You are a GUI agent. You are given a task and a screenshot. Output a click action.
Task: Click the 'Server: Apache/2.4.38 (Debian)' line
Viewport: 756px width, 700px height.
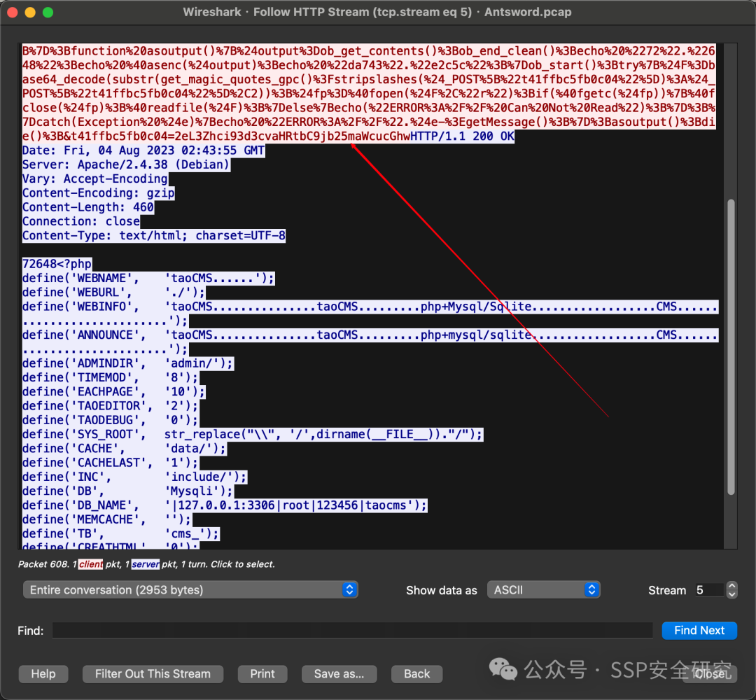126,164
